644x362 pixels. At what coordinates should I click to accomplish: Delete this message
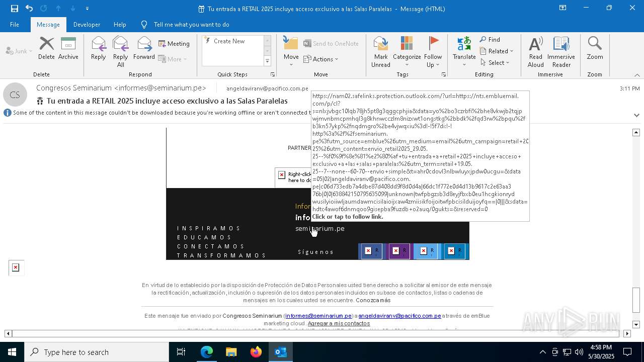[x=46, y=49]
